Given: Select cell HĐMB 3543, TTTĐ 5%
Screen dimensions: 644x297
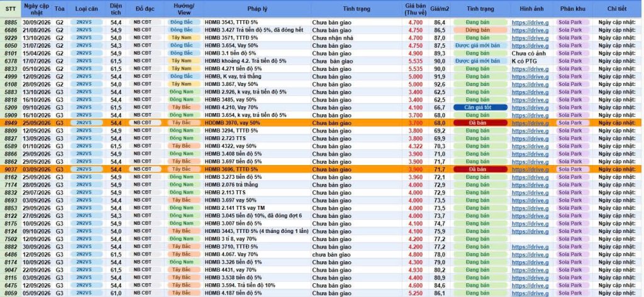Looking at the screenshot, I should pyautogui.click(x=257, y=23).
